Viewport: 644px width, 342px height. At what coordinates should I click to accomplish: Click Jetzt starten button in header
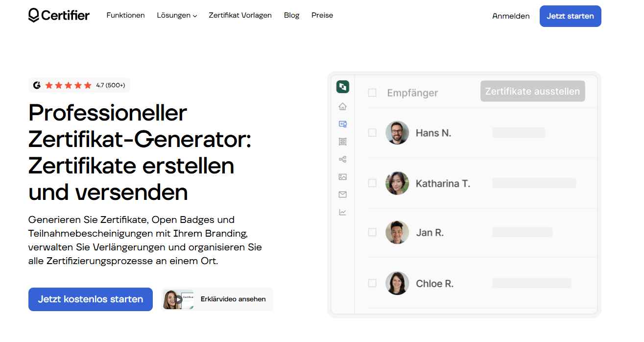571,16
